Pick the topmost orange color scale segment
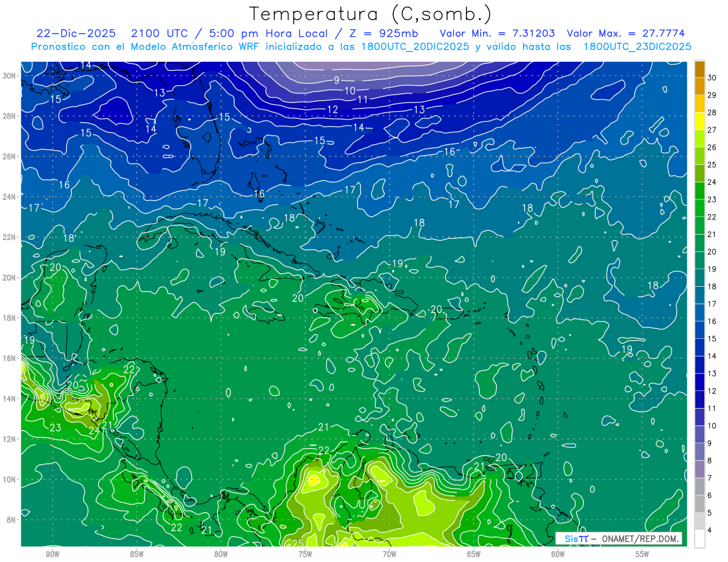Image resolution: width=728 pixels, height=562 pixels. [700, 69]
